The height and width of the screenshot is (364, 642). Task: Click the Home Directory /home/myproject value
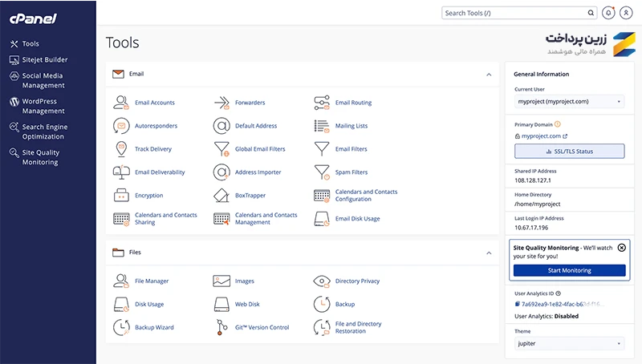point(537,204)
